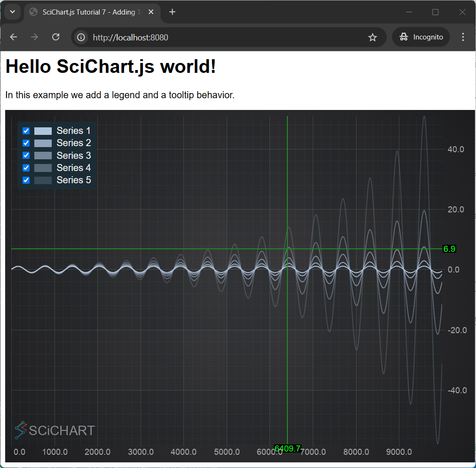Click the Series 5 dark color swatch
This screenshot has height=468, width=476.
point(43,180)
